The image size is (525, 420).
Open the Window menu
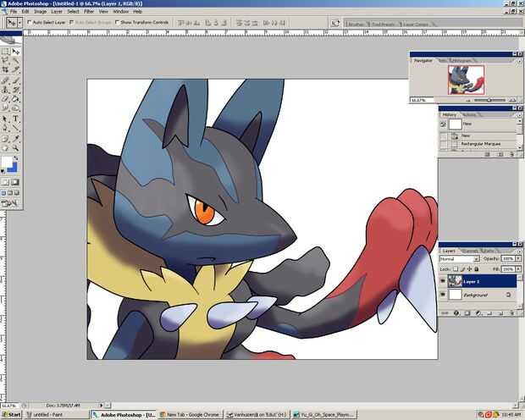[x=120, y=11]
